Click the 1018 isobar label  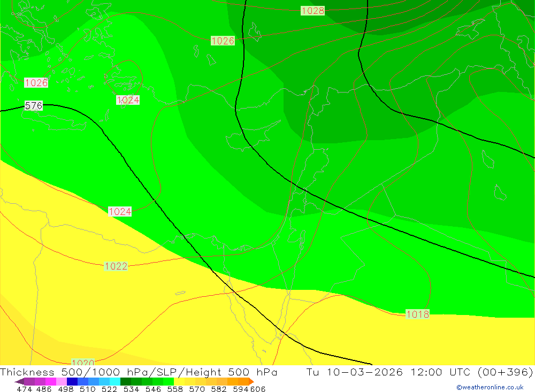[418, 314]
